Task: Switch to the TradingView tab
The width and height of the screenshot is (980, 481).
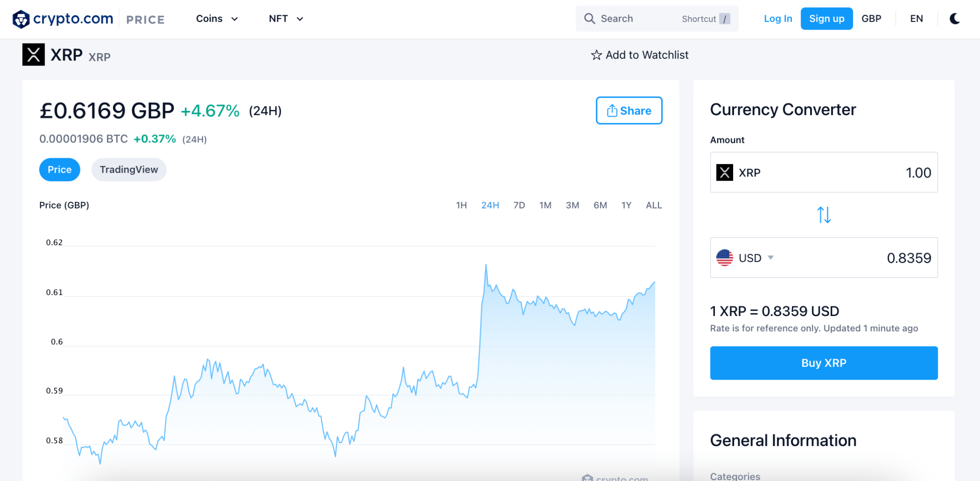Action: pyautogui.click(x=129, y=170)
